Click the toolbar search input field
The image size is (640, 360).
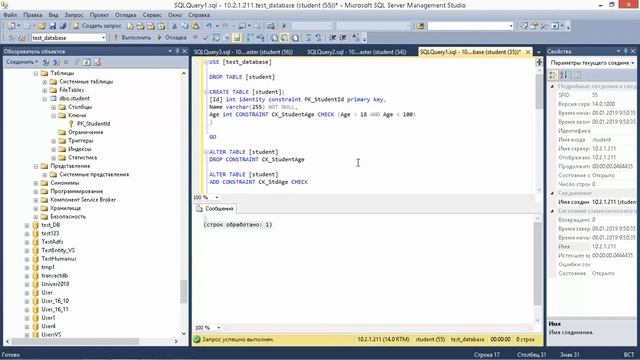(467, 26)
